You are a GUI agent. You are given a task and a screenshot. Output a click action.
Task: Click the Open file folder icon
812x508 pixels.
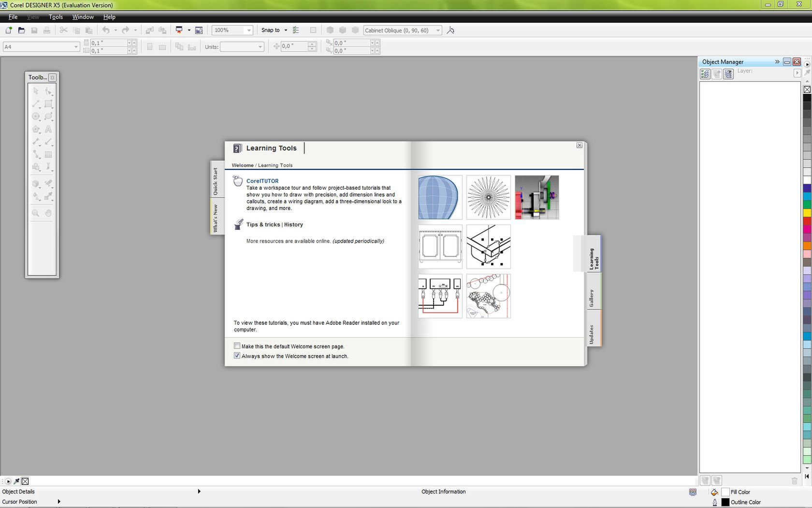tap(21, 30)
